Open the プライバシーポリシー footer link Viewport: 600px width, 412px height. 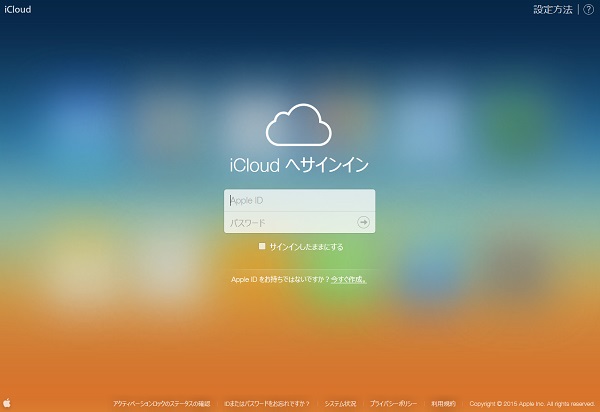point(393,404)
